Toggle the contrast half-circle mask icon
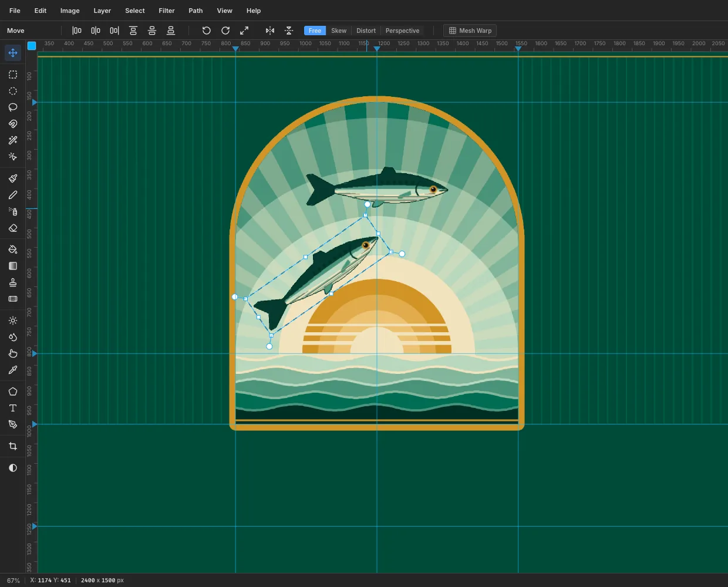The image size is (728, 587). click(13, 468)
